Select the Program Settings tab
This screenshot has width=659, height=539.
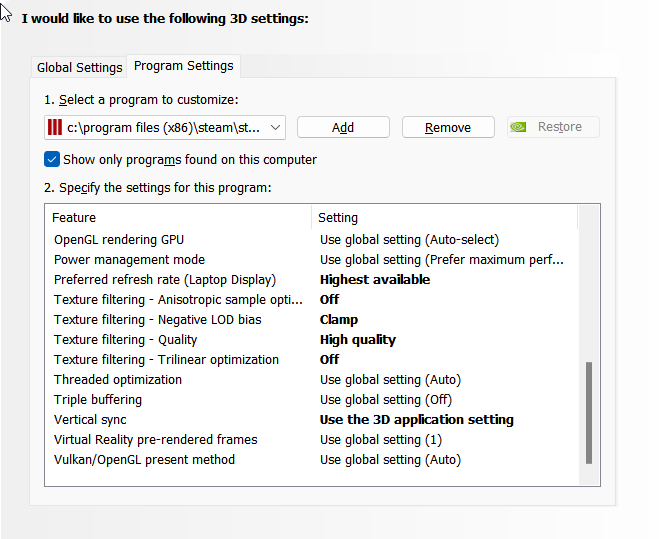(183, 66)
